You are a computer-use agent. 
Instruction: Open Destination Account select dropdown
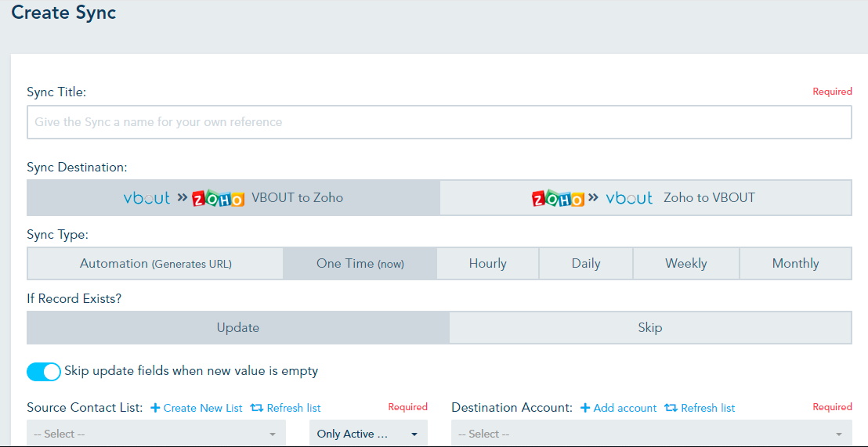pyautogui.click(x=652, y=434)
